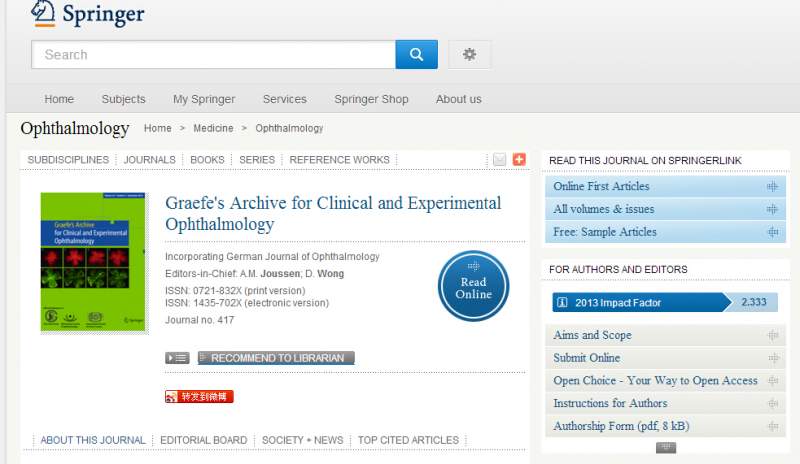
Task: Open the Instructions for Authors link
Action: 610,403
